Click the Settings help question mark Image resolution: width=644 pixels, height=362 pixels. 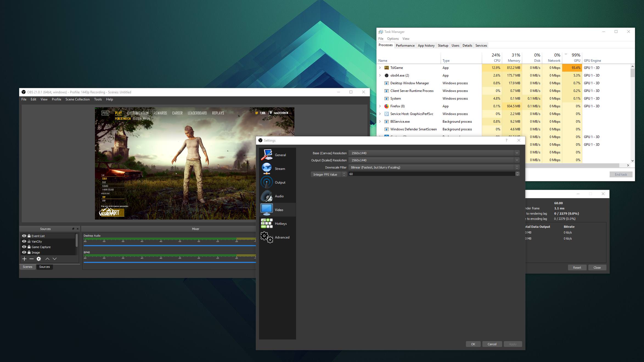(507, 140)
